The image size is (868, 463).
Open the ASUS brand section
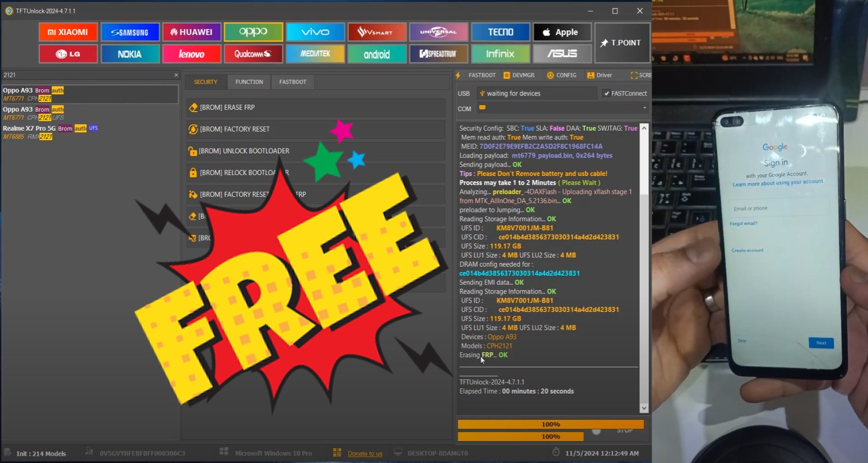562,54
